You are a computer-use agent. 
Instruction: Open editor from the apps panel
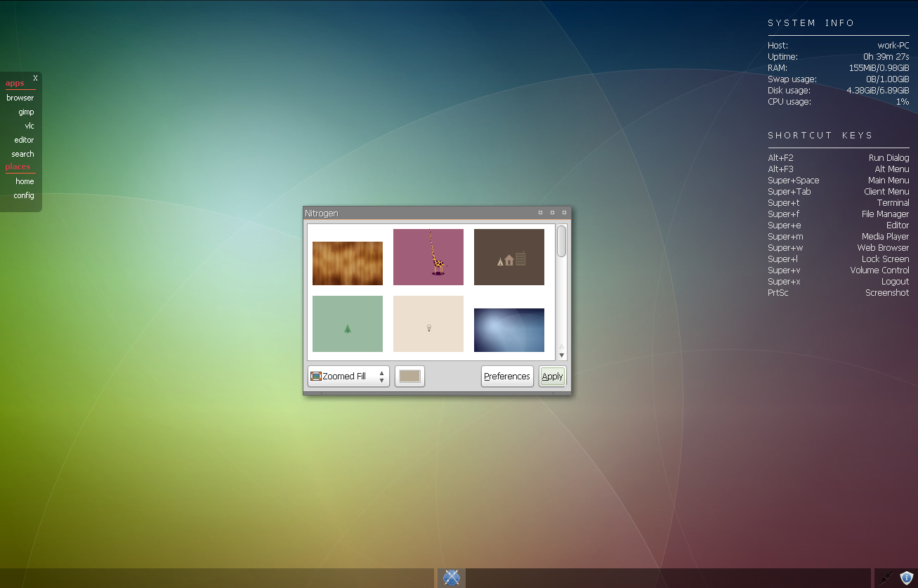click(24, 140)
